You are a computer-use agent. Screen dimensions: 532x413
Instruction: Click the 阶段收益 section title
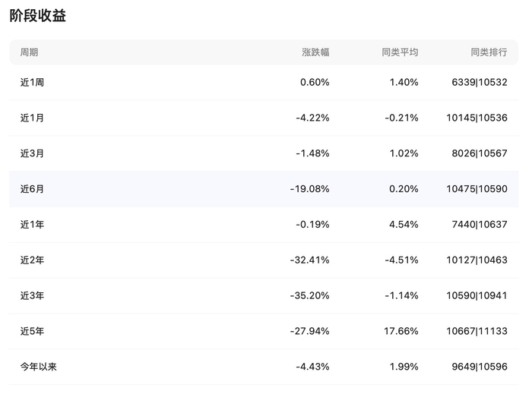click(38, 16)
